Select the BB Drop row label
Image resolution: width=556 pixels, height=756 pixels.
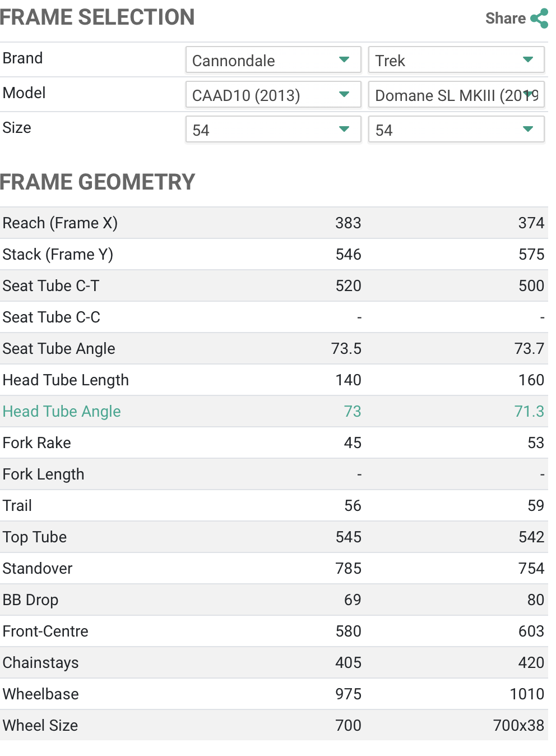pos(30,600)
